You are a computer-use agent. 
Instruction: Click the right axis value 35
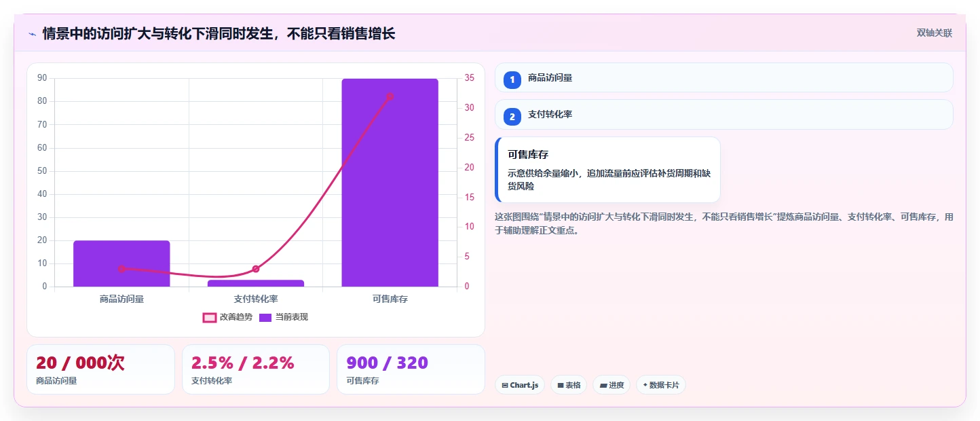click(470, 78)
